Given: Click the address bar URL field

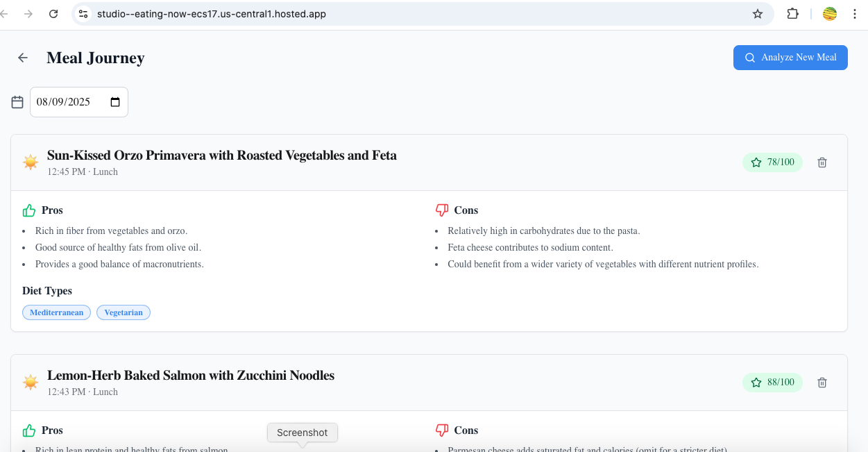Looking at the screenshot, I should click(x=416, y=14).
